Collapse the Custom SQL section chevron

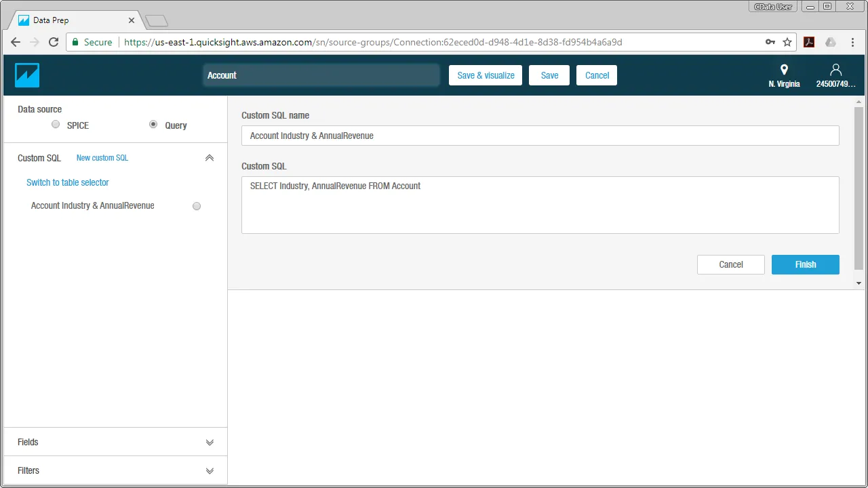point(210,157)
